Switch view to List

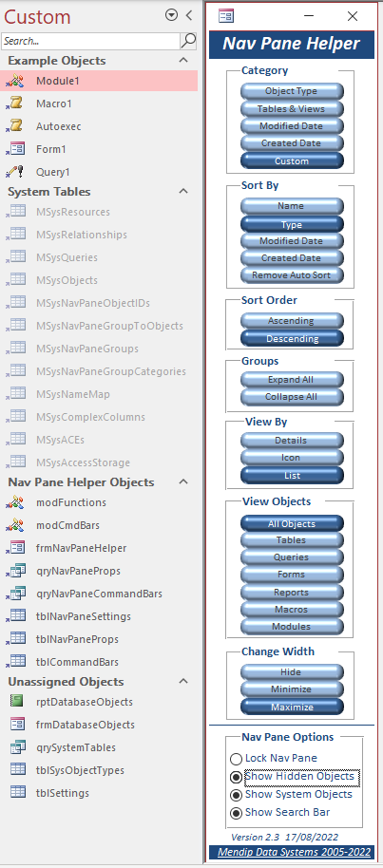292,476
